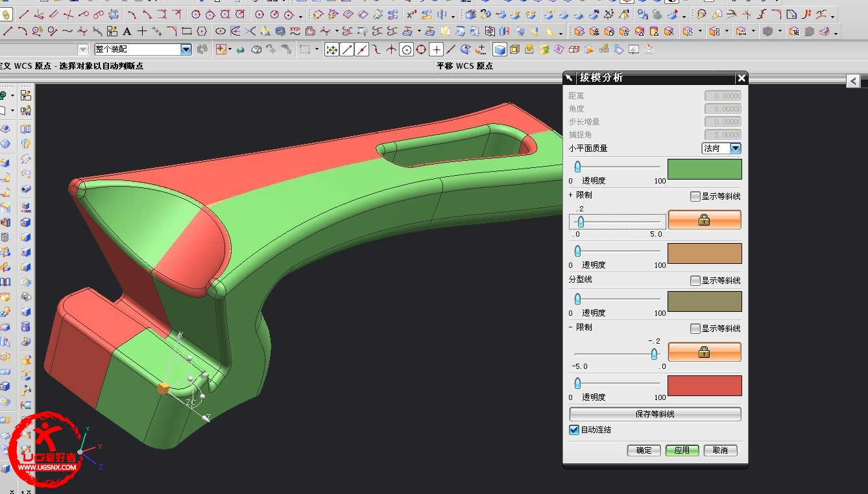
Task: Select the Polygon curve tool
Action: pos(202,30)
